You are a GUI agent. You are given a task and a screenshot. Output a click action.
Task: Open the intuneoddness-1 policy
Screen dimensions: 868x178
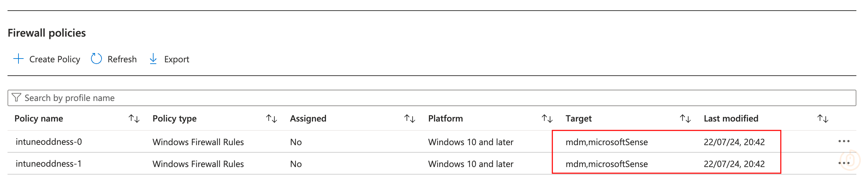49,164
